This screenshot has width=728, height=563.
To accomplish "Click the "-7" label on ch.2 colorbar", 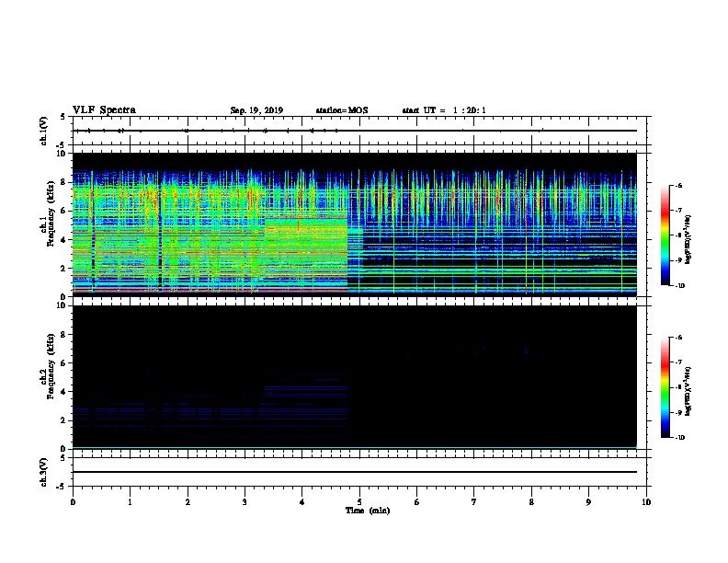I will click(678, 362).
